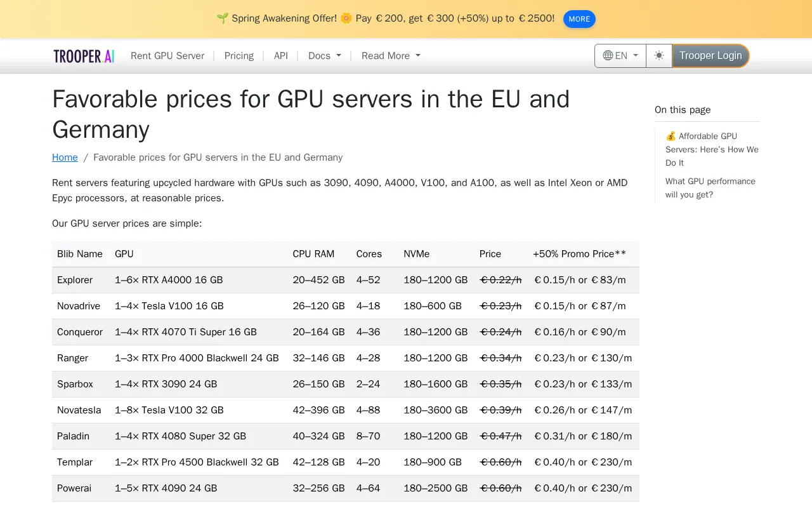This screenshot has height=508, width=812.
Task: Click the '42–396 GB' CPU RAM value
Action: 319,410
